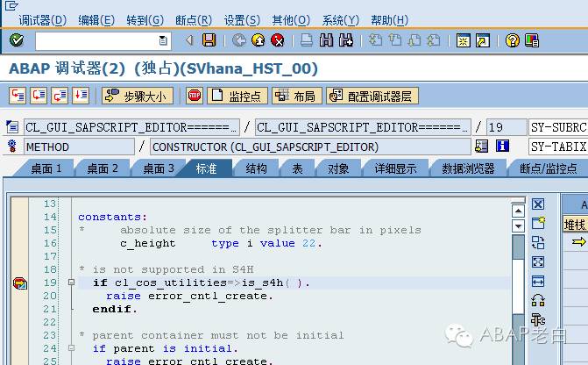Click the command input field
The image size is (588, 365).
coord(103,40)
